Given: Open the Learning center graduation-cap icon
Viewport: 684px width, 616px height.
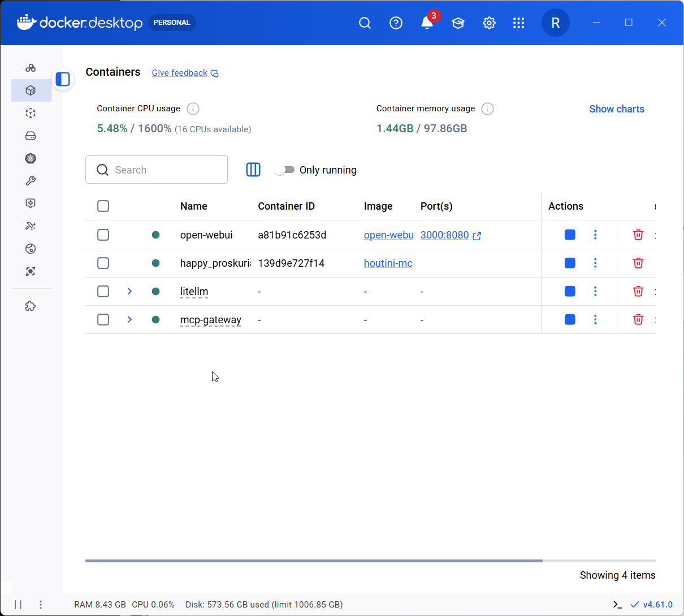Looking at the screenshot, I should pyautogui.click(x=458, y=23).
